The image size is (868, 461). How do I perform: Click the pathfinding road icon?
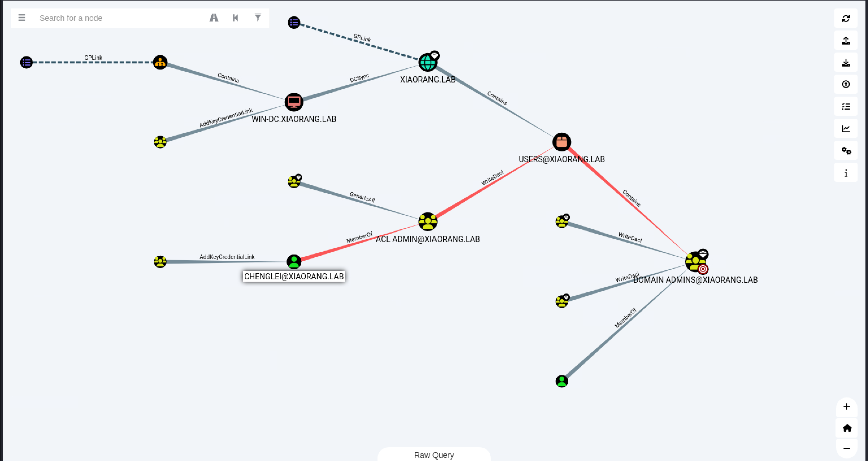tap(214, 18)
